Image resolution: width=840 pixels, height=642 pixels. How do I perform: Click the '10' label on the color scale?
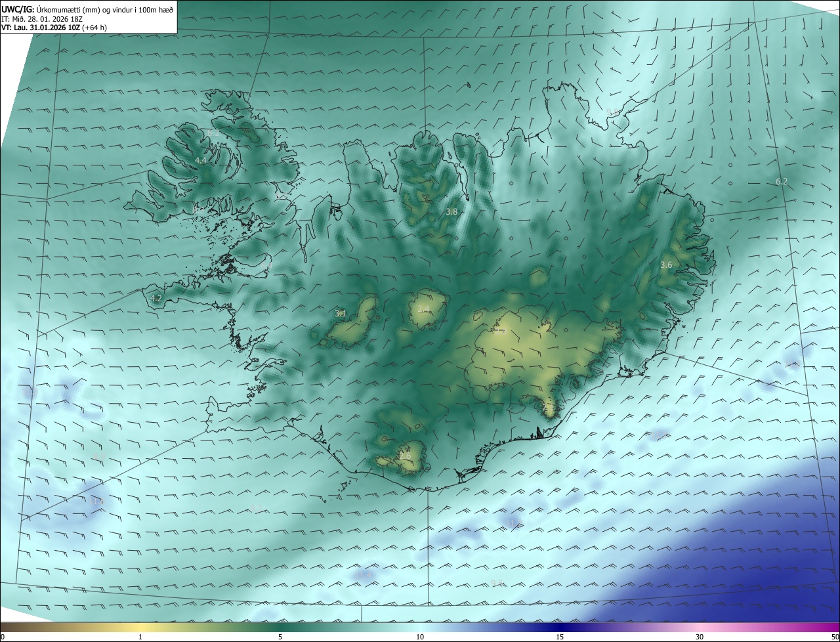[x=420, y=637]
